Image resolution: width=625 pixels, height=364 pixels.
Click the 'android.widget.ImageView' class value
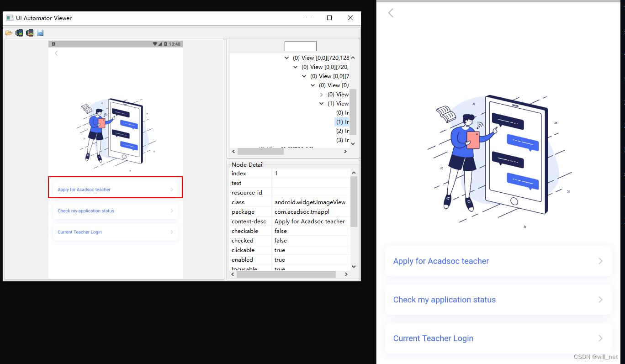click(311, 202)
